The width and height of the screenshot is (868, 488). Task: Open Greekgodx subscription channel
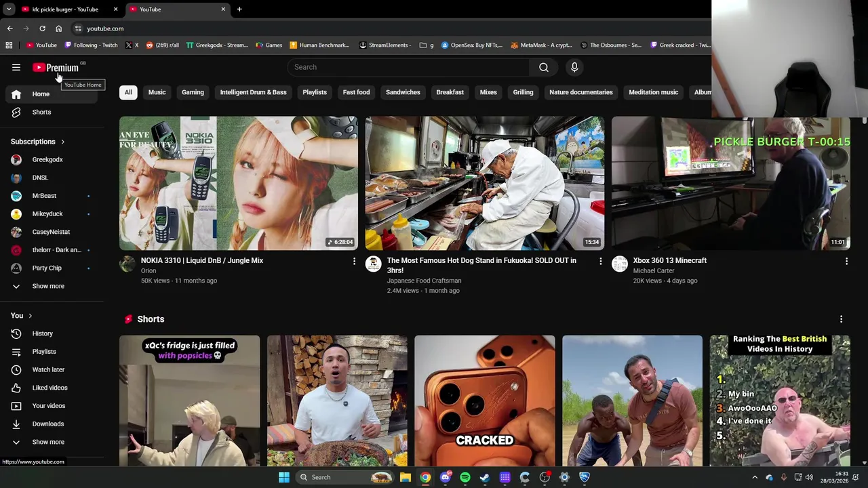[x=52, y=160]
